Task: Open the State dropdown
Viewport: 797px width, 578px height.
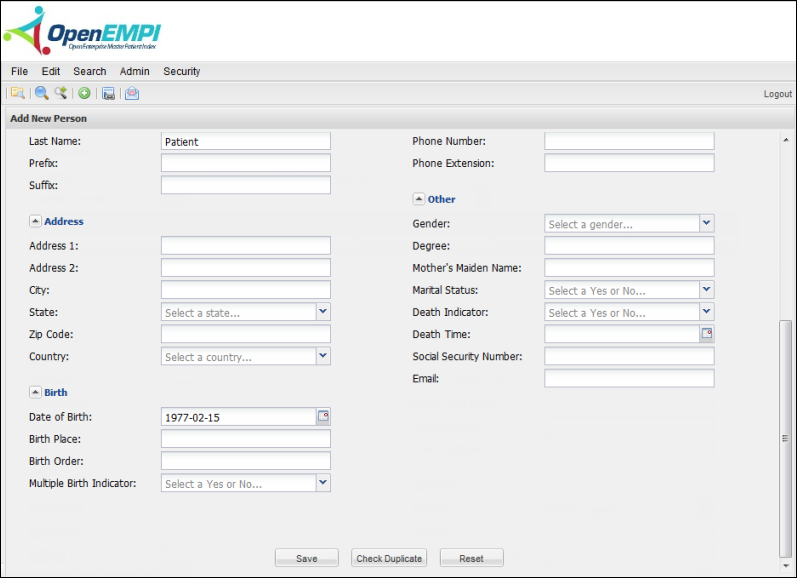Action: coord(323,312)
